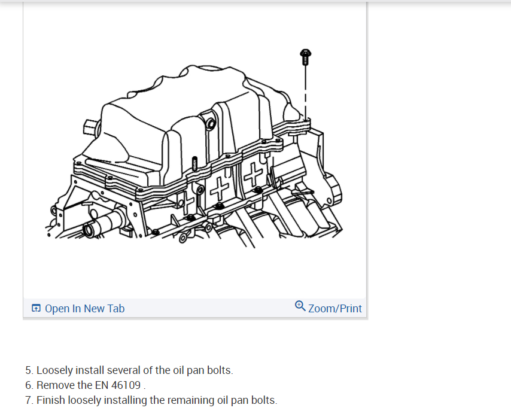The height and width of the screenshot is (420, 511).
Task: Click the Remove the EN 46109 step
Action: click(86, 385)
